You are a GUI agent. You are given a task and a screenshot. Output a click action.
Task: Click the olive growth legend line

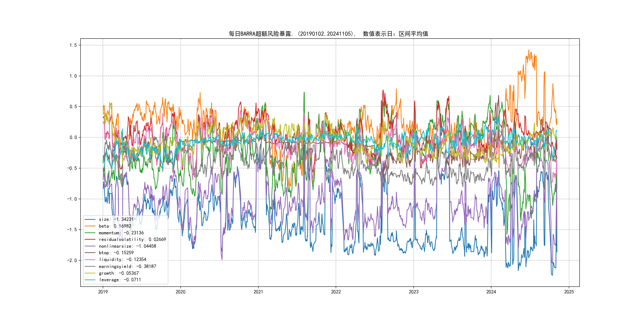click(x=90, y=273)
